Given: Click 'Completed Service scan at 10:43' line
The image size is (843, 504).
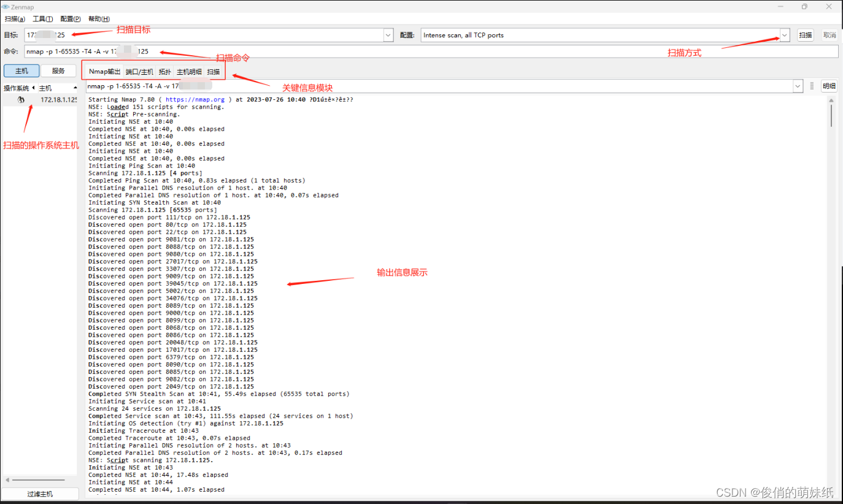Looking at the screenshot, I should 221,416.
